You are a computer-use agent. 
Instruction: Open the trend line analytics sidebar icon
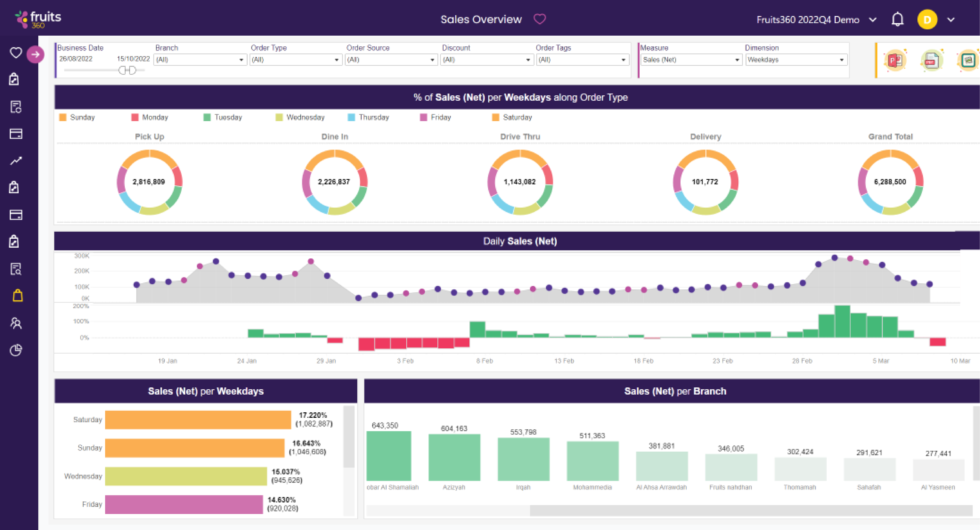click(16, 161)
